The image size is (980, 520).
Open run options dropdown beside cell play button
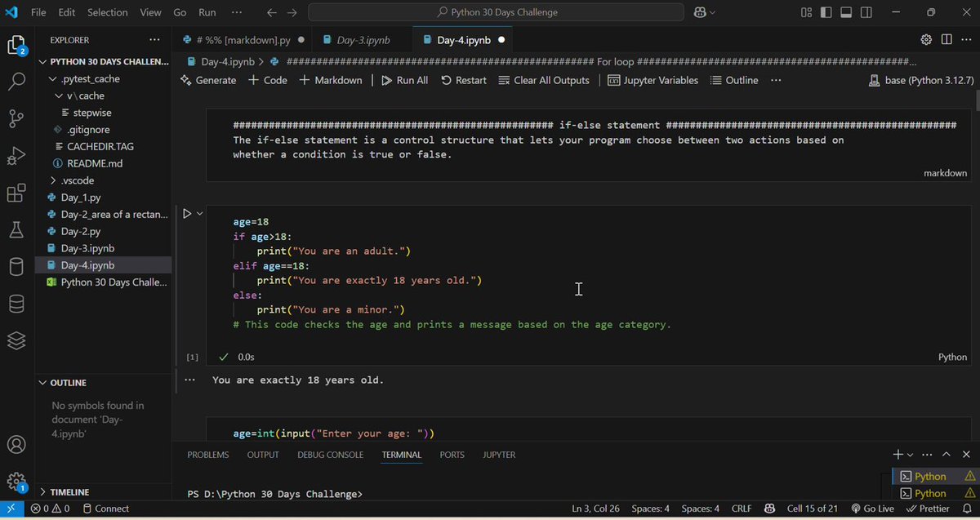[x=199, y=214]
